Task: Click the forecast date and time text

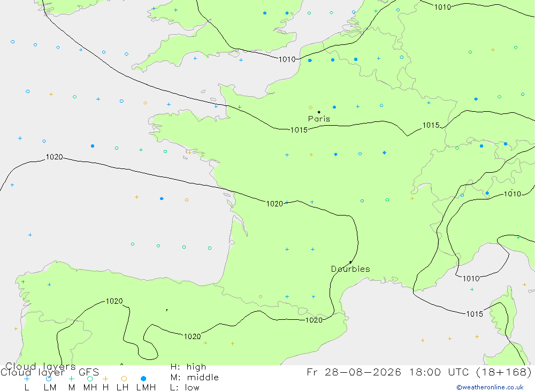Action: coord(419,372)
